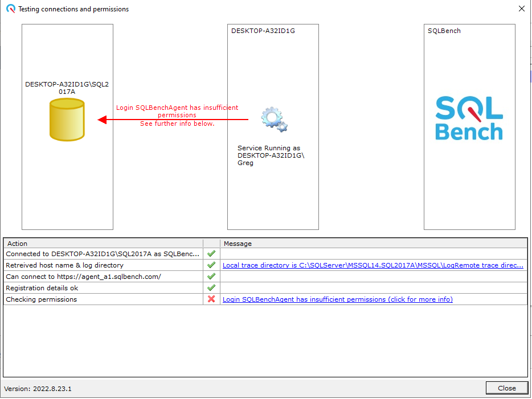Click the checkmark for the host name row
Viewport: 532px width, 399px height.
pyautogui.click(x=211, y=265)
